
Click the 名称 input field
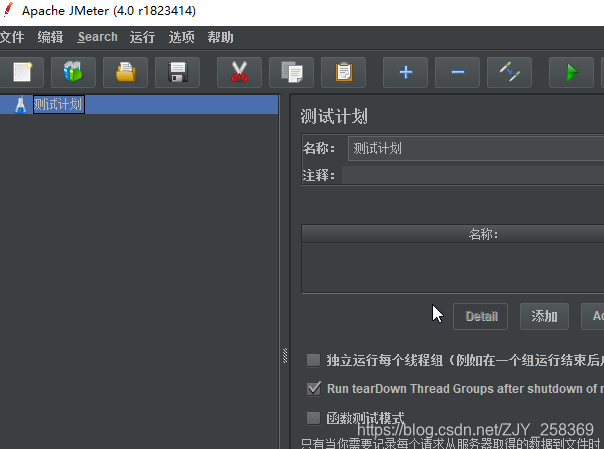tap(476, 148)
